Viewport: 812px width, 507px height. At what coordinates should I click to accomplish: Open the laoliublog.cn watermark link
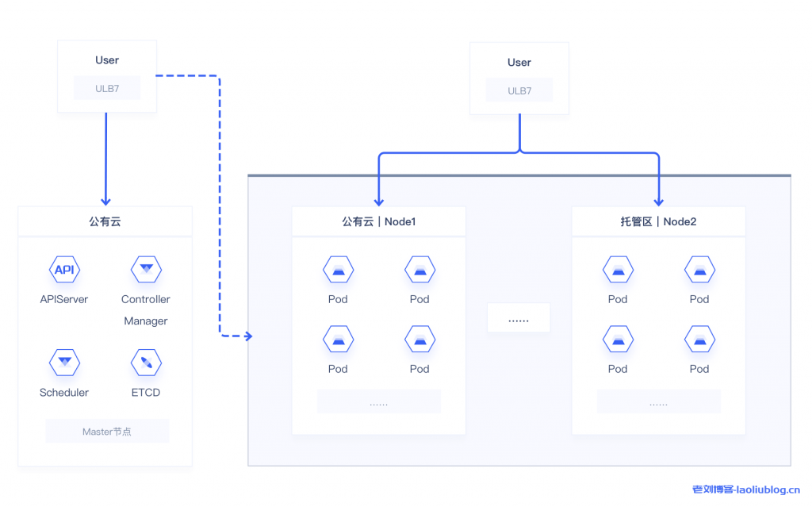[745, 490]
